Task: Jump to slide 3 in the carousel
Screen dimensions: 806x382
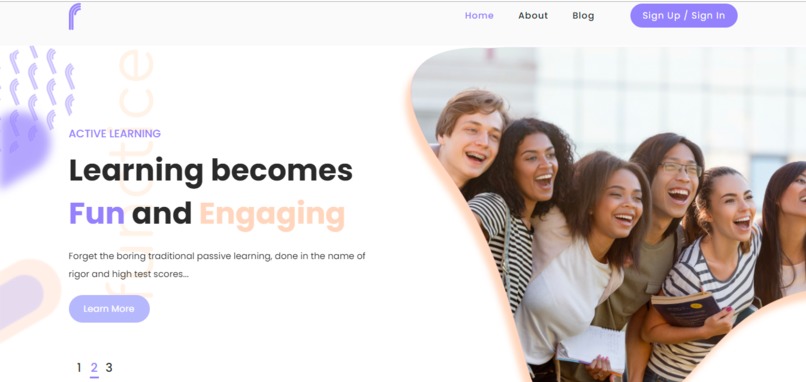Action: (109, 368)
